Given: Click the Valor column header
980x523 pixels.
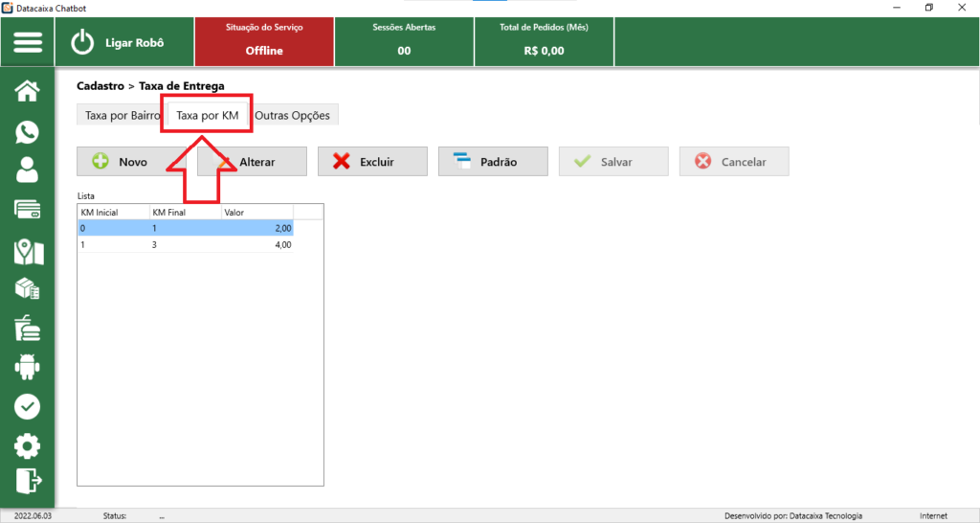Looking at the screenshot, I should click(x=256, y=212).
